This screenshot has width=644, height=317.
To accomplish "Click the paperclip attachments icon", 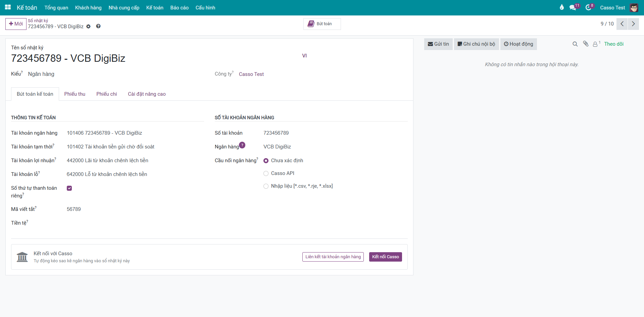I will (x=586, y=44).
